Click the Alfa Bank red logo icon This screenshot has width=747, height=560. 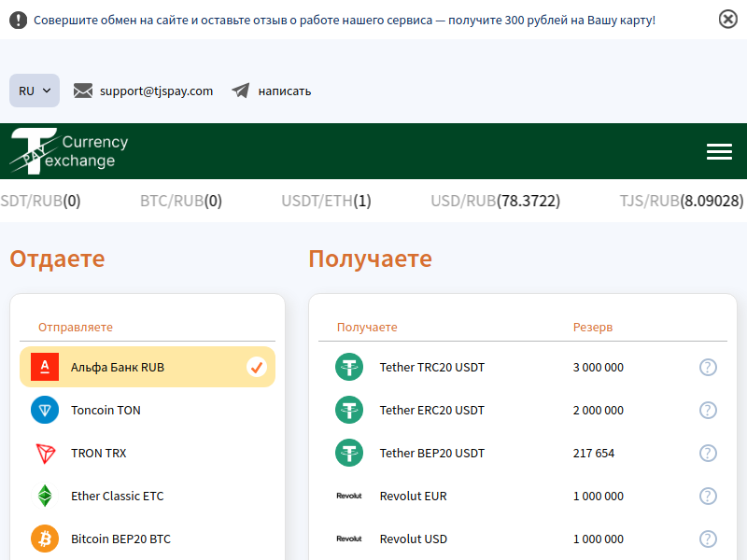pyautogui.click(x=45, y=367)
